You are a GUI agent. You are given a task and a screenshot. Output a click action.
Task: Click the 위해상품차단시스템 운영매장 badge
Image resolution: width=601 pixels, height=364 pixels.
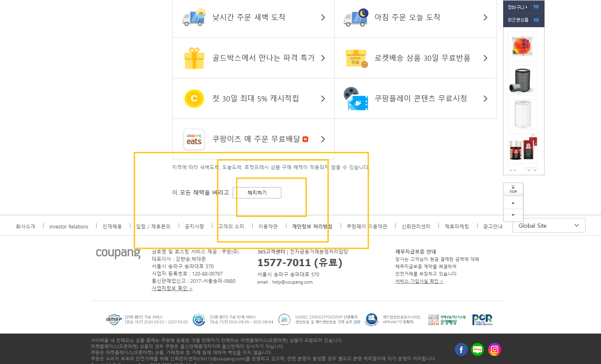click(x=447, y=320)
